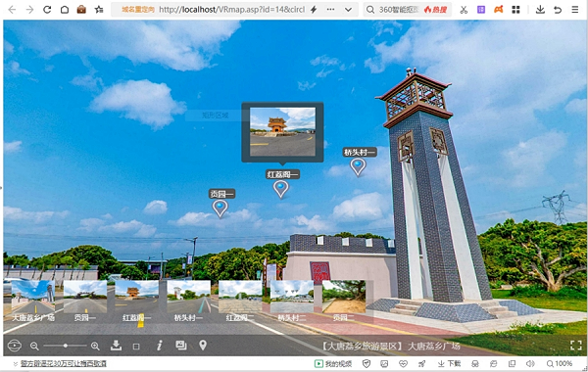Open the browser home page
Viewport: 588px width, 372px height.
coord(65,10)
